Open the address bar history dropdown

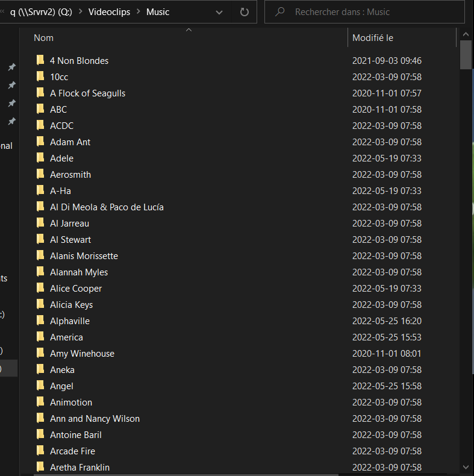click(x=219, y=12)
